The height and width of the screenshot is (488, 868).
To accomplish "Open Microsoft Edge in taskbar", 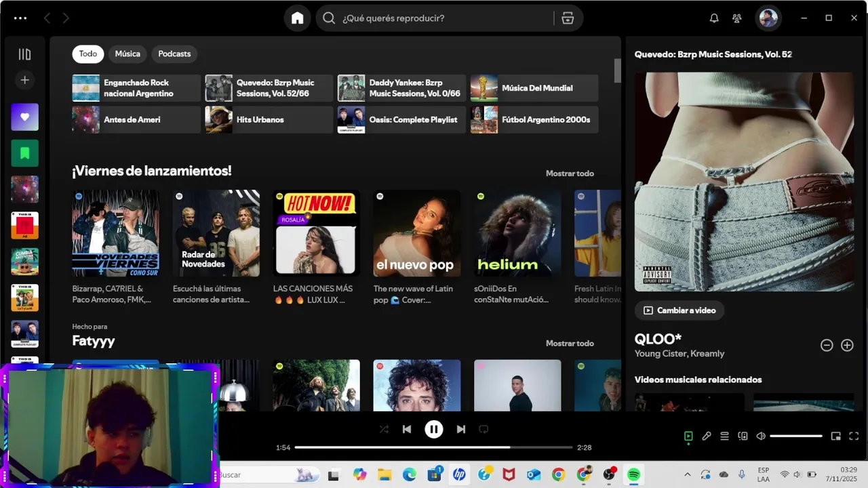I will point(410,474).
